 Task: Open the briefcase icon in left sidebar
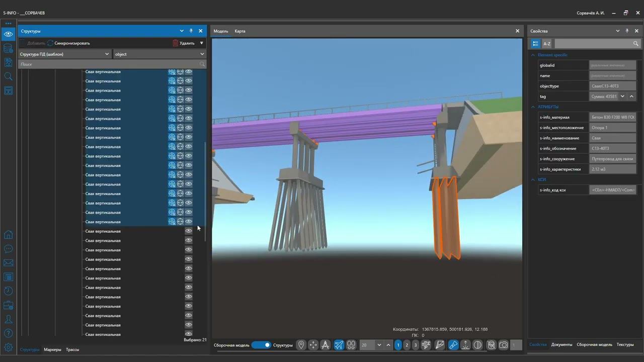(8, 305)
